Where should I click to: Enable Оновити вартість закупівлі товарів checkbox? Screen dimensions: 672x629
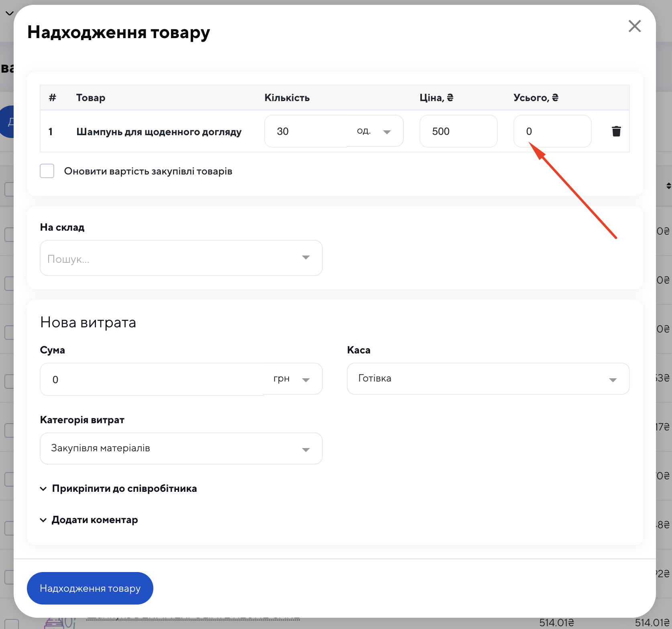click(47, 171)
